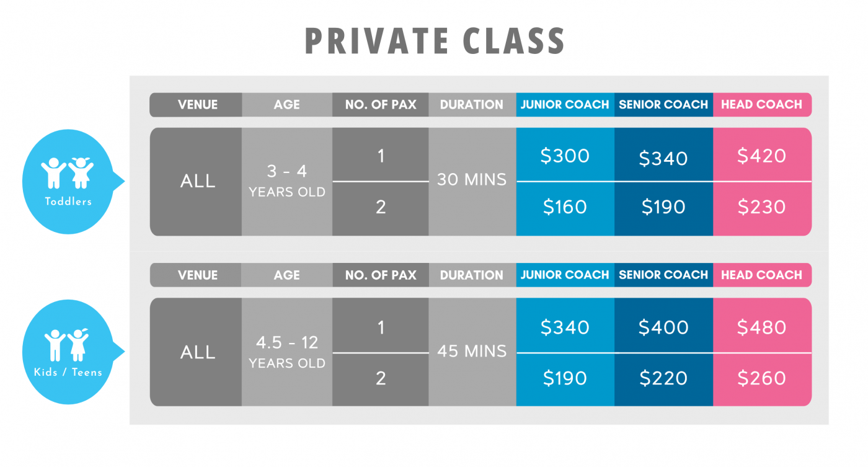868x467 pixels.
Task: Select the 3 - 4 years old cell
Action: click(x=287, y=182)
